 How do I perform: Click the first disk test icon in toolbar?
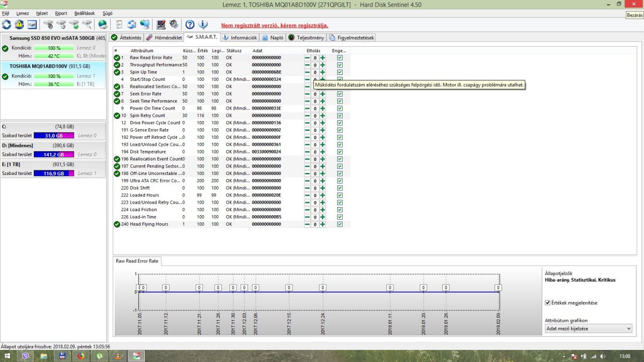(48, 24)
